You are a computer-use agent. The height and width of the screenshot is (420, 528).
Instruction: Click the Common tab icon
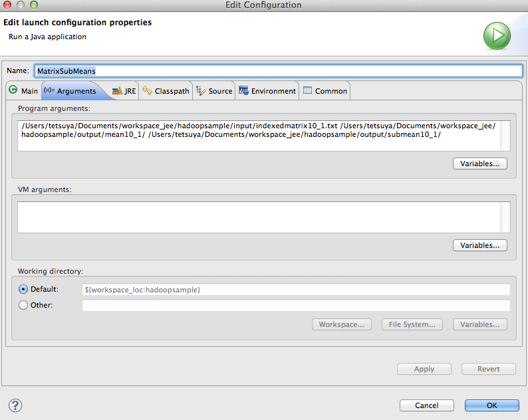(307, 90)
